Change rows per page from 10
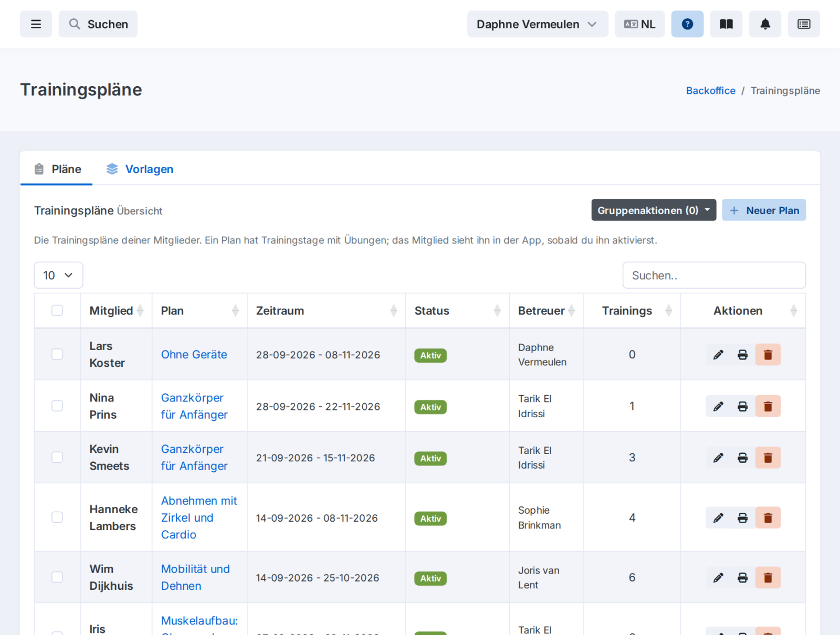The image size is (840, 635). click(58, 275)
